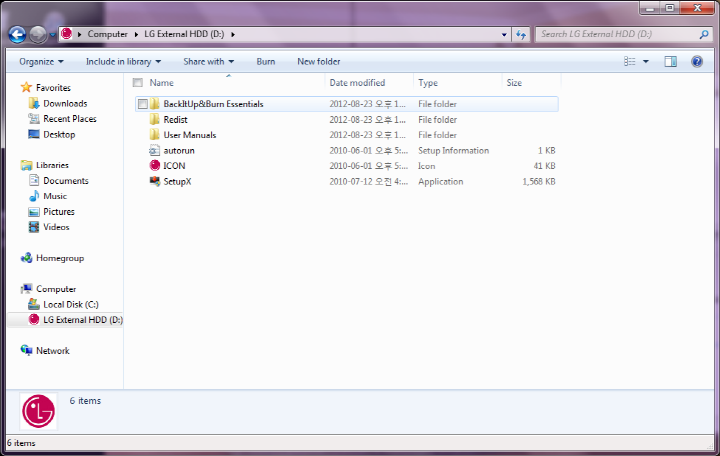
Task: Click the Redist folder name
Action: (175, 120)
